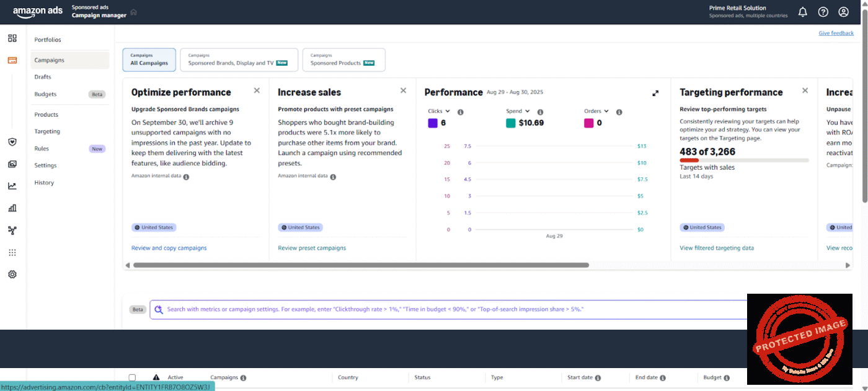Select the orange campaigns card icon in rail

[x=12, y=60]
